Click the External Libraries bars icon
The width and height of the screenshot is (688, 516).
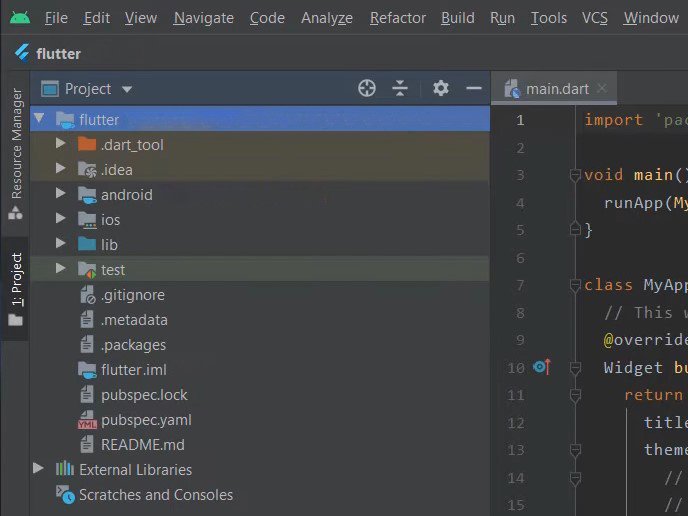click(x=64, y=469)
